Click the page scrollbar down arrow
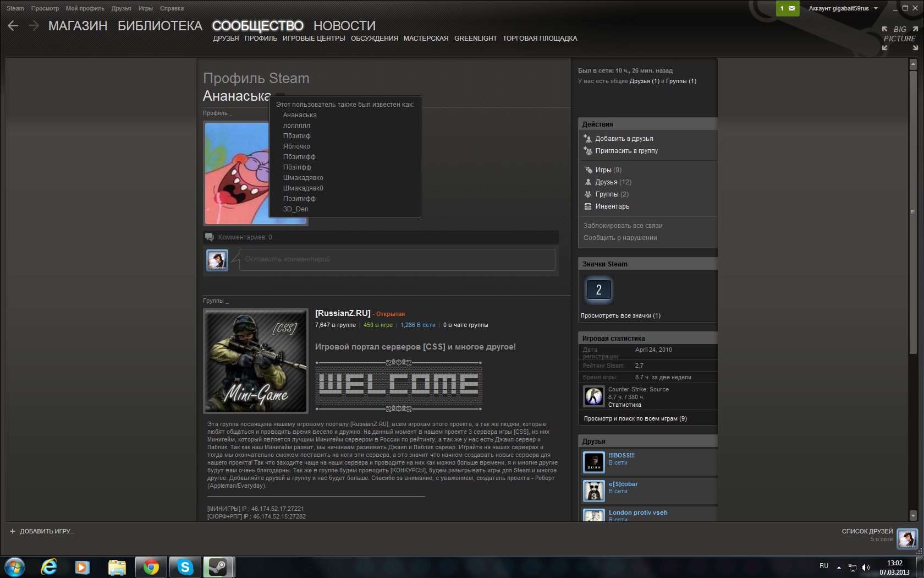 click(913, 516)
